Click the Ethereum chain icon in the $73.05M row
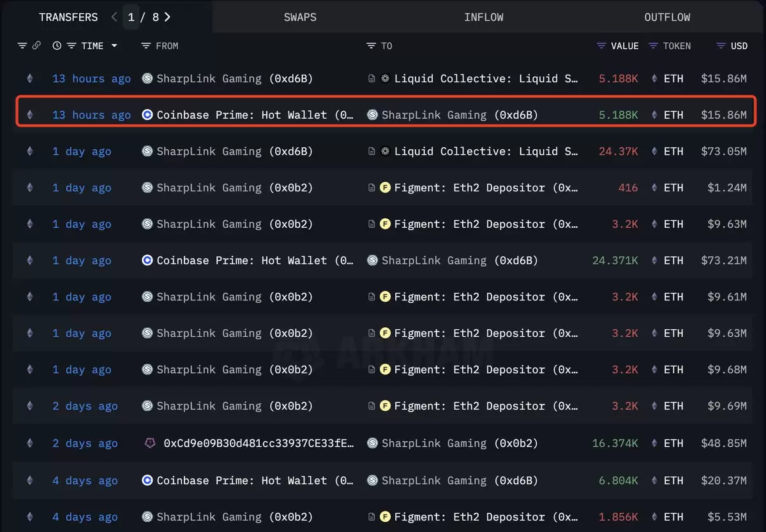Viewport: 766px width, 532px height. point(29,151)
